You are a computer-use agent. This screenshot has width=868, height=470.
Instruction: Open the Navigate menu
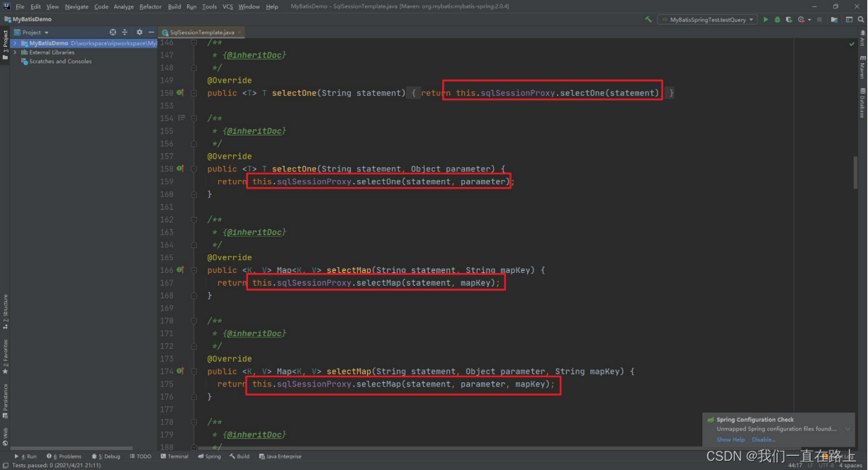77,6
